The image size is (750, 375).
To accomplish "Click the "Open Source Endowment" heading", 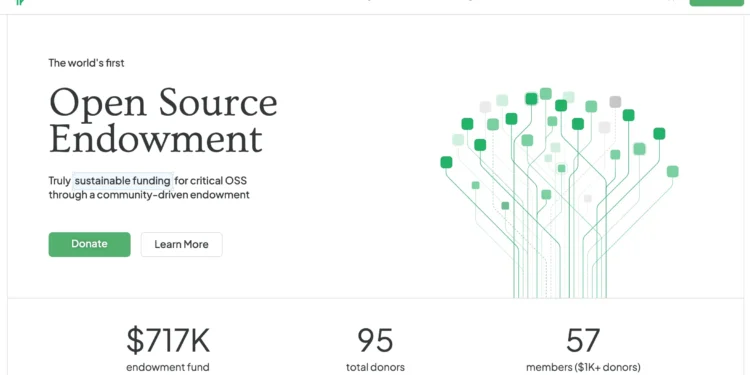I will (163, 121).
